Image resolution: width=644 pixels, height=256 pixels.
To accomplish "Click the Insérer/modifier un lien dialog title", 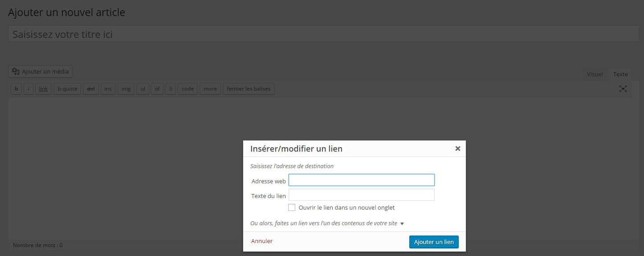I will [x=297, y=149].
